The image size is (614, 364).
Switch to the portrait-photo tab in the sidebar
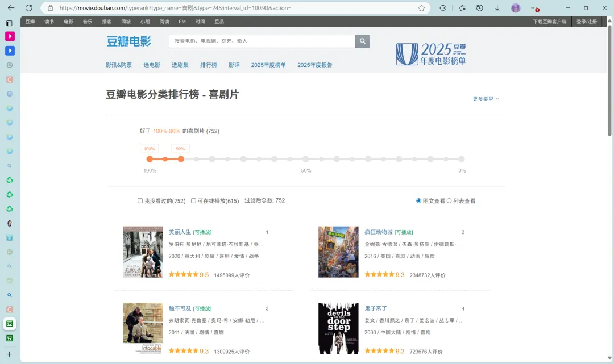10,223
